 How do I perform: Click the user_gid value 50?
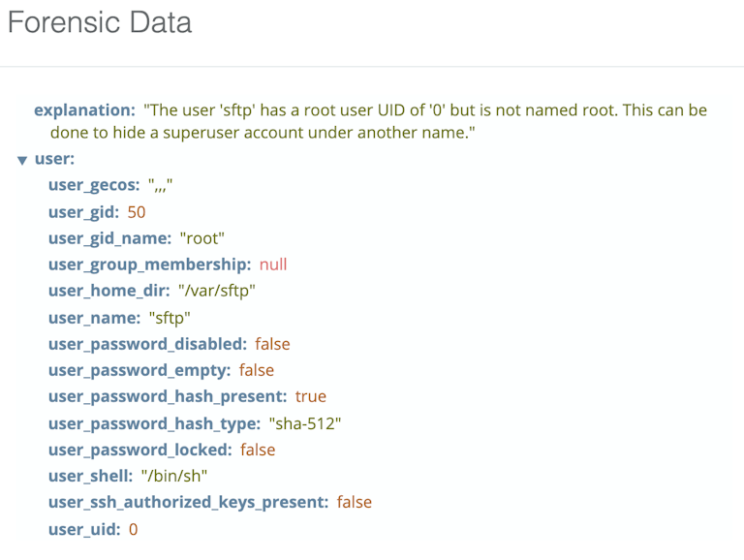pos(137,211)
